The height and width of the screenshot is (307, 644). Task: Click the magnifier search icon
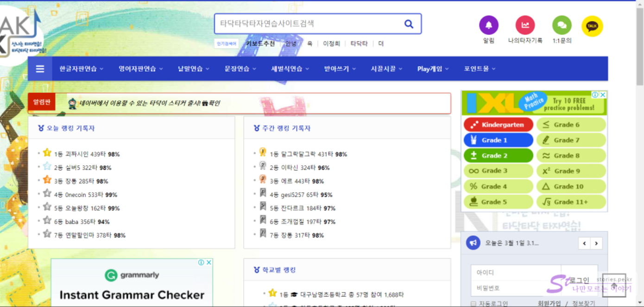coord(409,24)
